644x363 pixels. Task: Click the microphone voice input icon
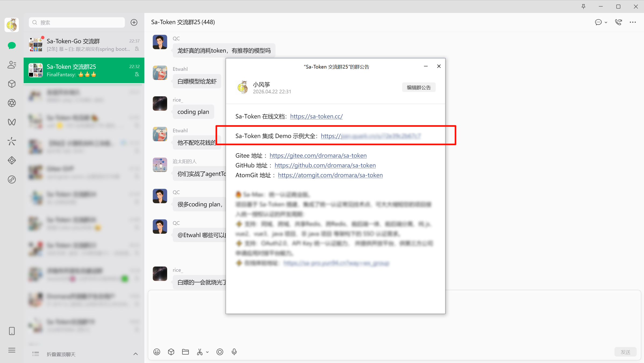click(x=234, y=352)
